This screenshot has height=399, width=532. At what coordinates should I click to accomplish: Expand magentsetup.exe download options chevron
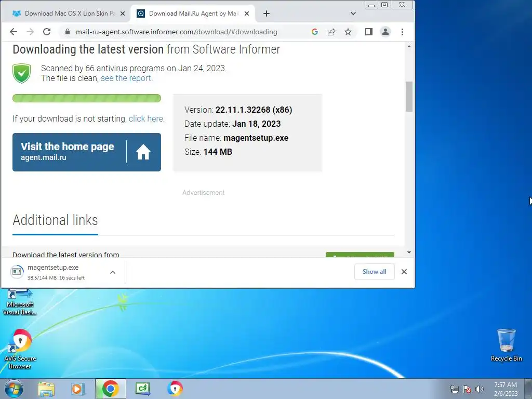point(113,272)
